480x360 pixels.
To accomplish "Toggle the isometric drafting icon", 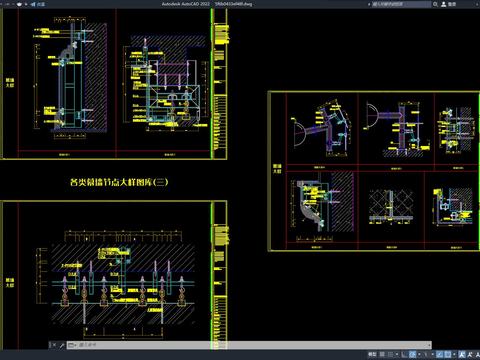I will 425,354.
